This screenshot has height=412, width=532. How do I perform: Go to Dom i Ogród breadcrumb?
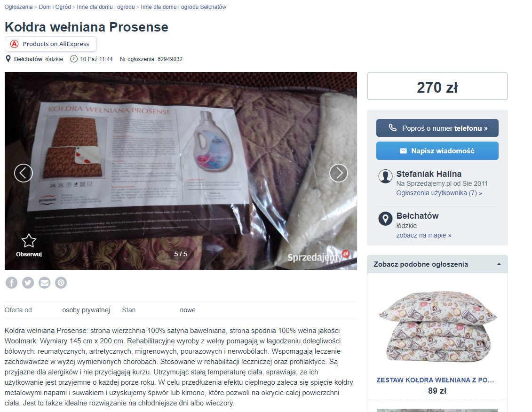click(x=55, y=7)
